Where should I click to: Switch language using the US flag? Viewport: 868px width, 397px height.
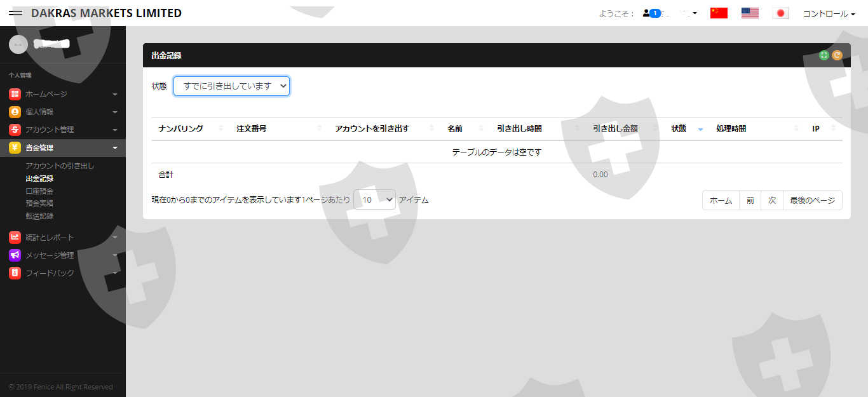coord(750,13)
